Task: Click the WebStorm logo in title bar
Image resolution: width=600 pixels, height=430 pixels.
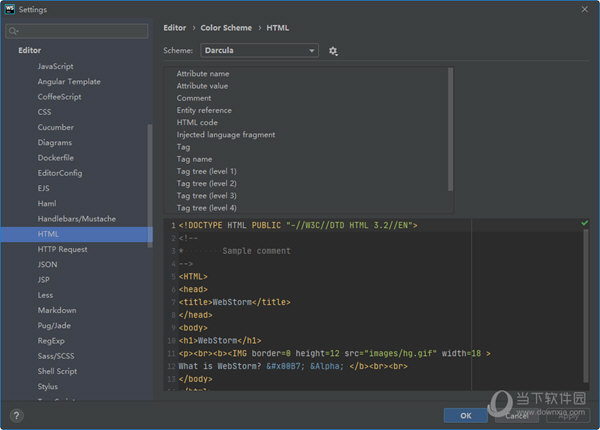Action: 10,9
